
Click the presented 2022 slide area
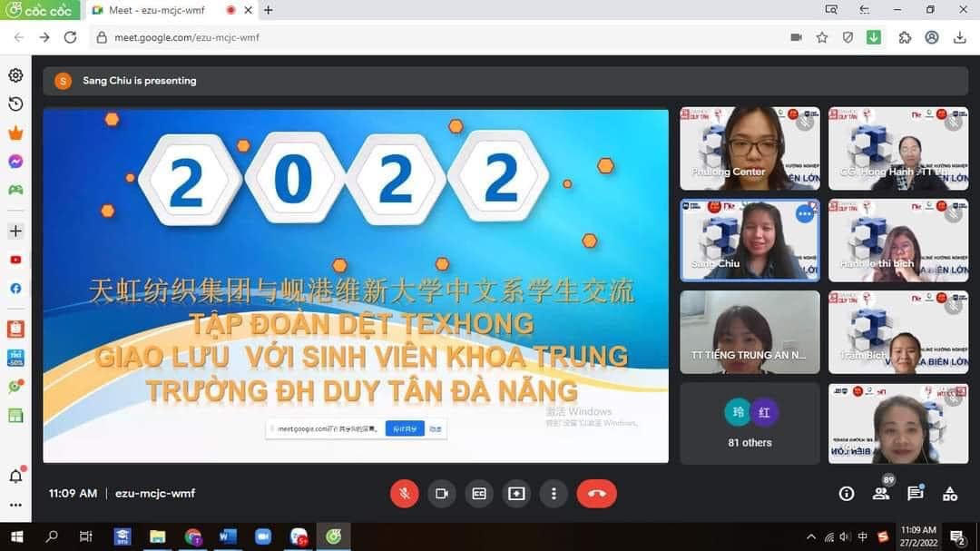356,286
